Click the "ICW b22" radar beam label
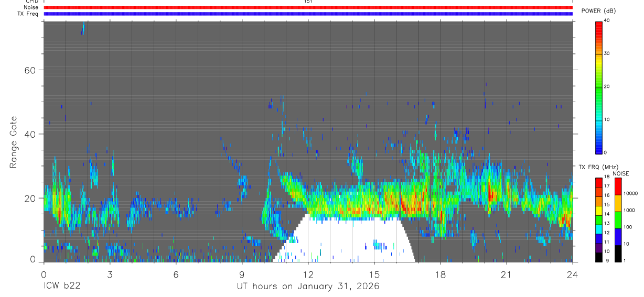 tap(62, 287)
